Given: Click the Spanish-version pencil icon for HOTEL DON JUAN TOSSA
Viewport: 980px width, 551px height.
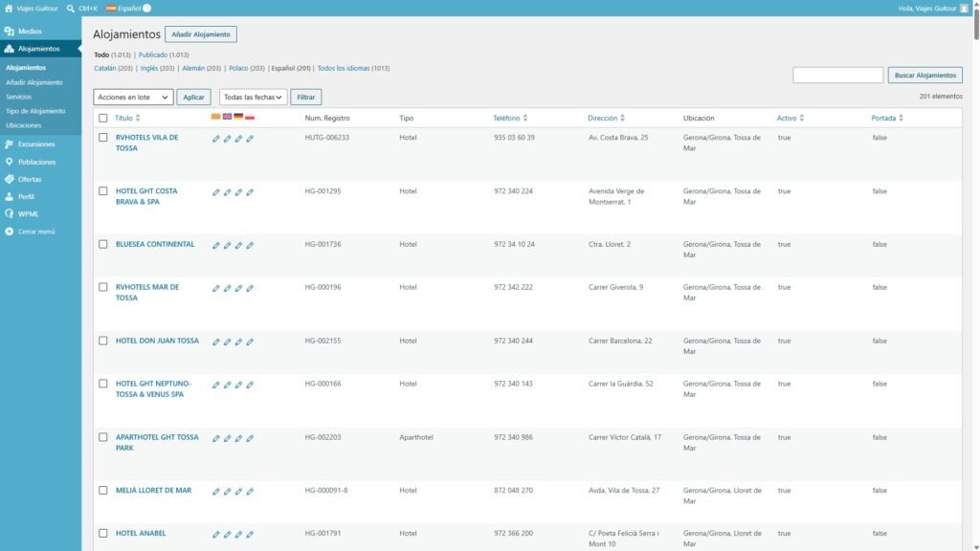Looking at the screenshot, I should click(215, 342).
